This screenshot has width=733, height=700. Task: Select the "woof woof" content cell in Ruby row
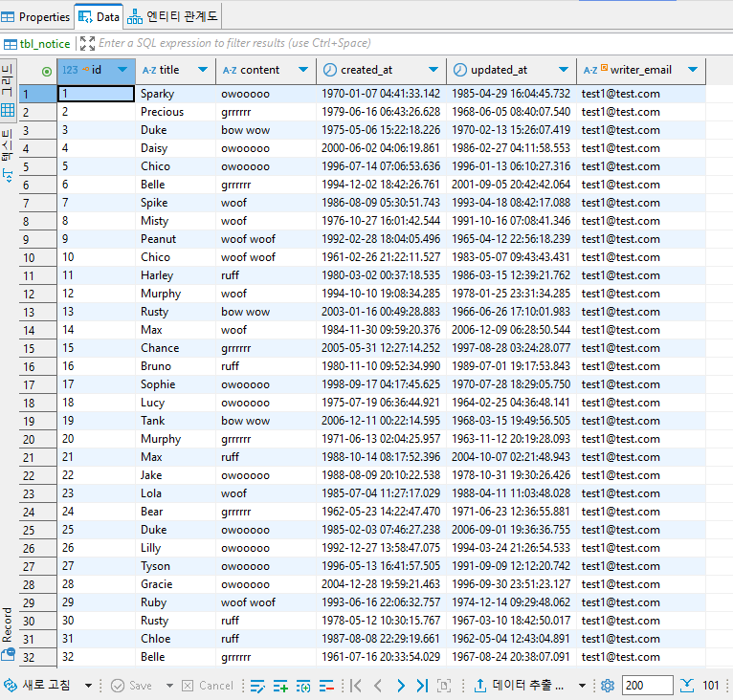point(266,602)
